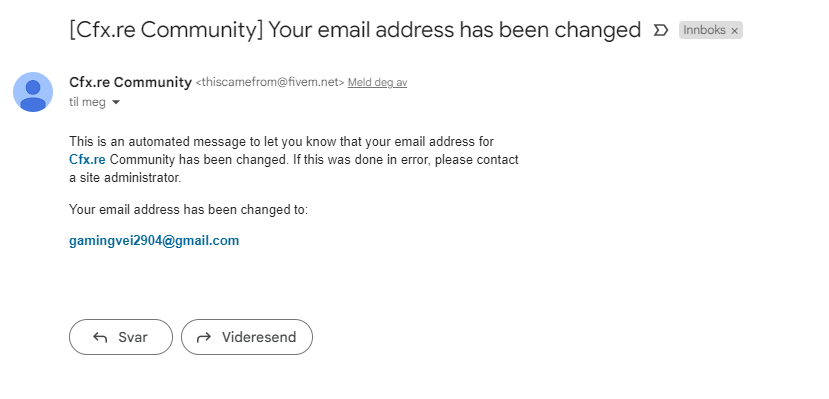The image size is (829, 399).
Task: Click the sender's blue avatar picture
Action: pyautogui.click(x=33, y=92)
